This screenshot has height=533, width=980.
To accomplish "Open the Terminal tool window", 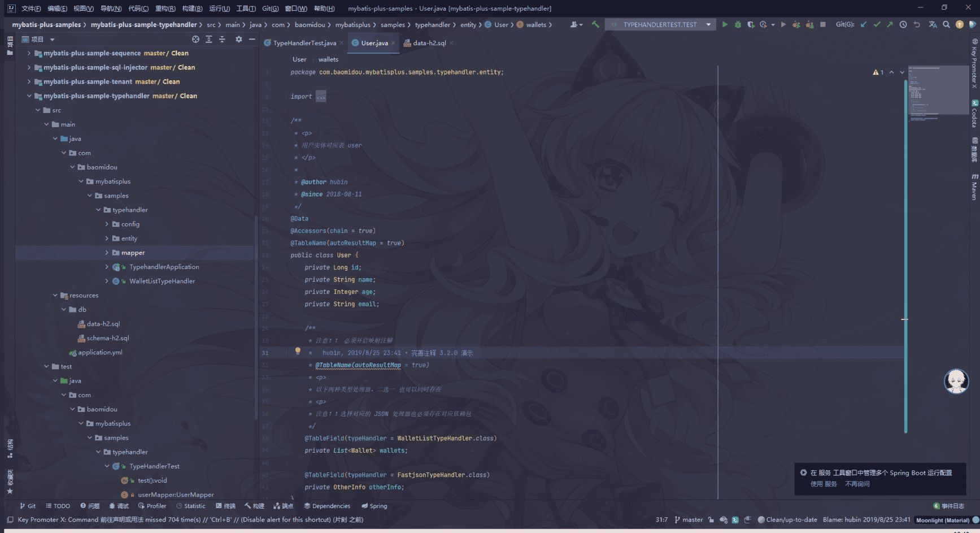I will (225, 506).
